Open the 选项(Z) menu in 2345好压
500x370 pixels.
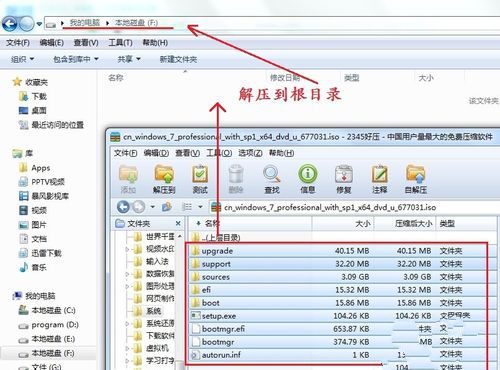pyautogui.click(x=250, y=153)
